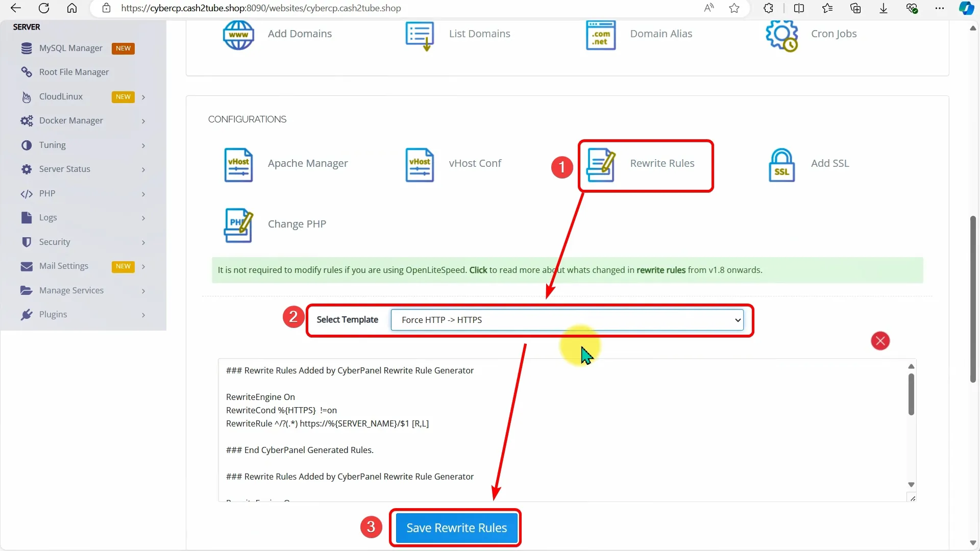Open Root File Manager in sidebar

pyautogui.click(x=73, y=72)
